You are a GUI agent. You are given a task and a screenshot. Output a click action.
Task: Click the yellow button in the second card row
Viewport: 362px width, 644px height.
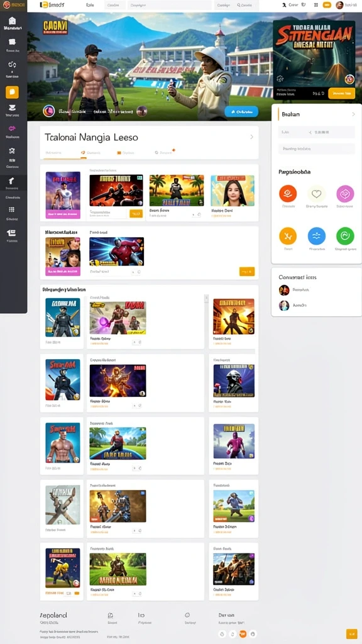(x=246, y=272)
